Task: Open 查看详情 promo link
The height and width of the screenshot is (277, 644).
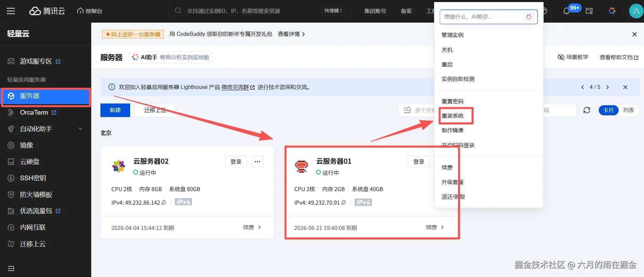Action: pyautogui.click(x=291, y=34)
